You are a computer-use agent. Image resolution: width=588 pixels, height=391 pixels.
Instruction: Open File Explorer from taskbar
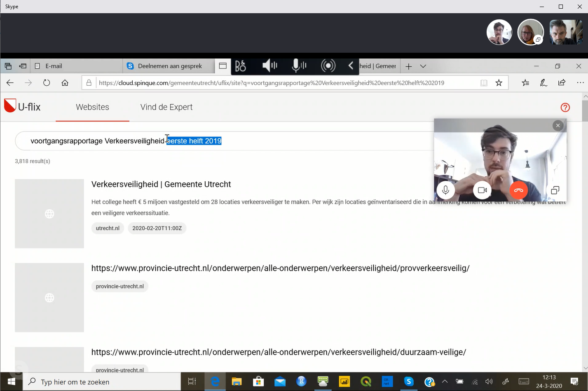point(237,382)
